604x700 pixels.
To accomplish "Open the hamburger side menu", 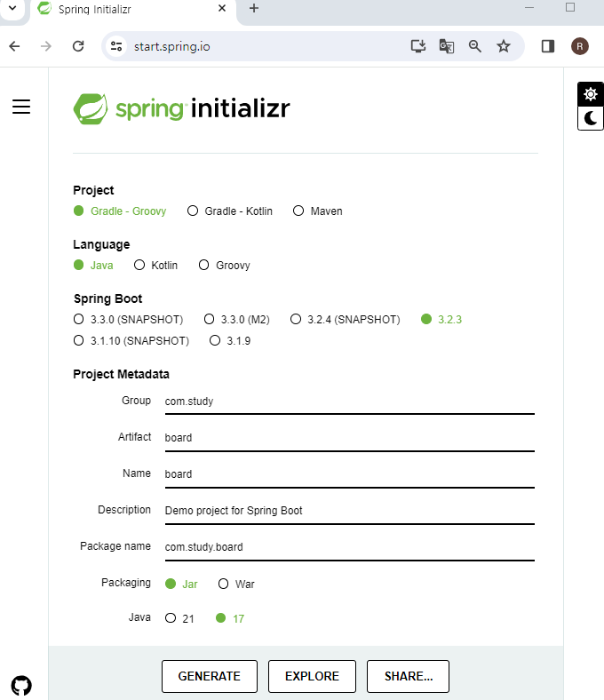I will (21, 107).
